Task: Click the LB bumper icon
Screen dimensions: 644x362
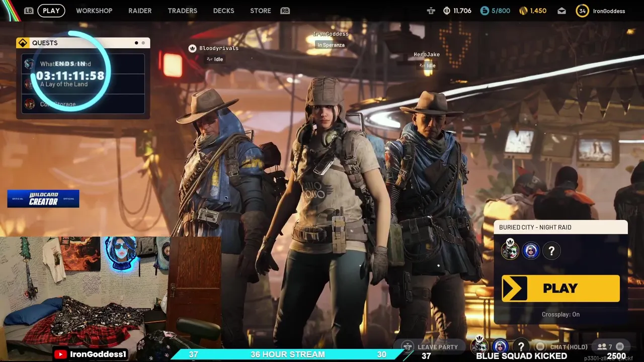Action: pos(29,11)
